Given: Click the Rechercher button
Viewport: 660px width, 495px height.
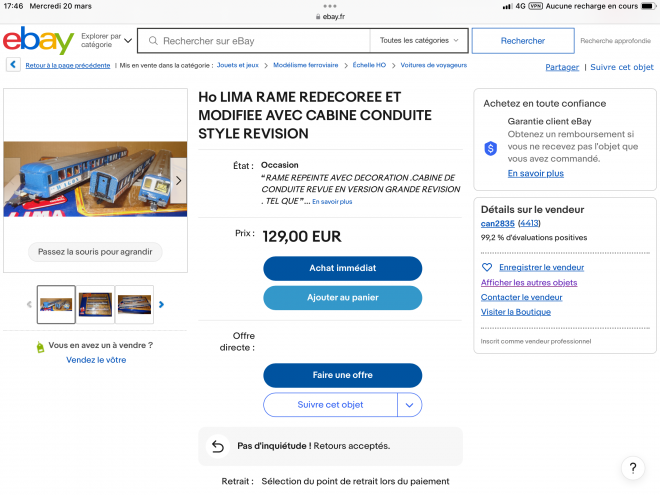Looking at the screenshot, I should point(523,41).
